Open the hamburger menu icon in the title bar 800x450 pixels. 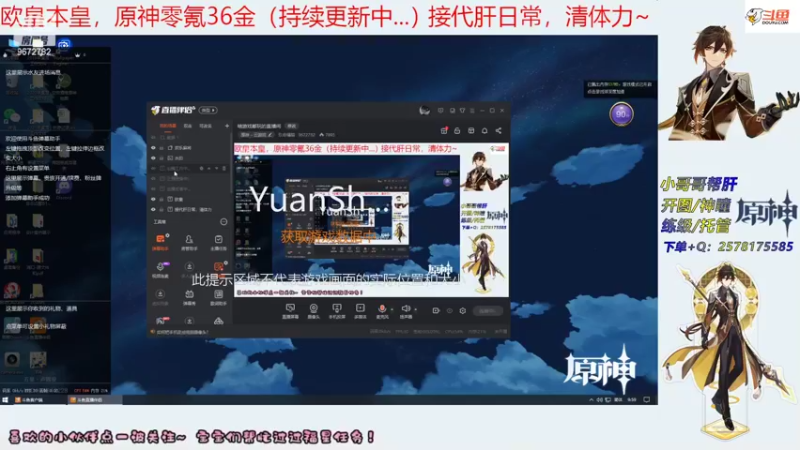(472, 110)
